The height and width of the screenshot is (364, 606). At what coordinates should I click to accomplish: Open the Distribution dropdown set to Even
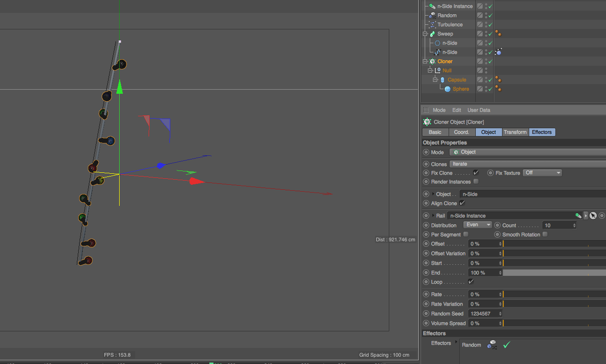click(477, 225)
